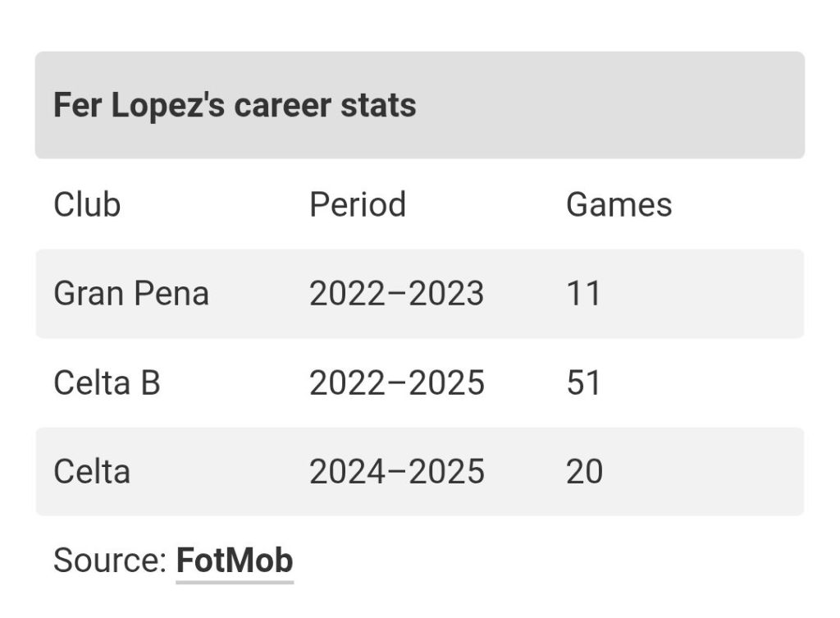Screen dimensions: 840x618
Task: Click the word Lopez's in the title
Action: (167, 106)
